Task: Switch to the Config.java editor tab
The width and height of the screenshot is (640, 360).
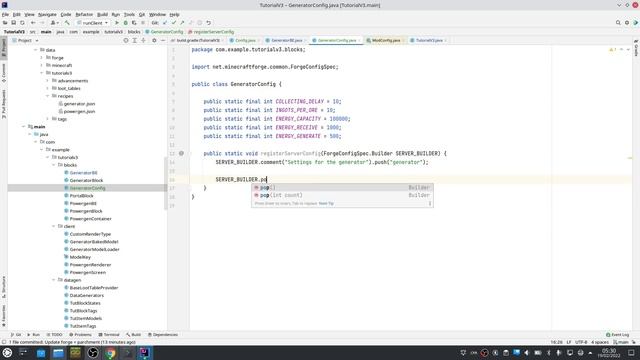Action: tap(245, 40)
